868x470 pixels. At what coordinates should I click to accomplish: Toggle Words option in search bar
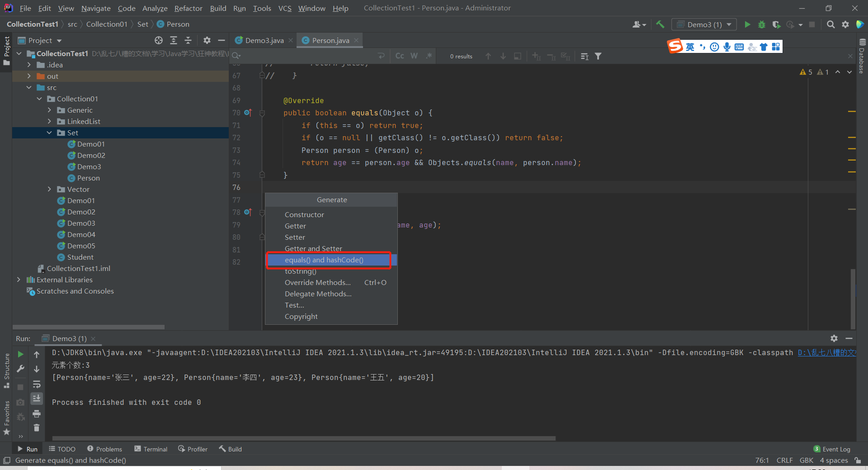[414, 56]
